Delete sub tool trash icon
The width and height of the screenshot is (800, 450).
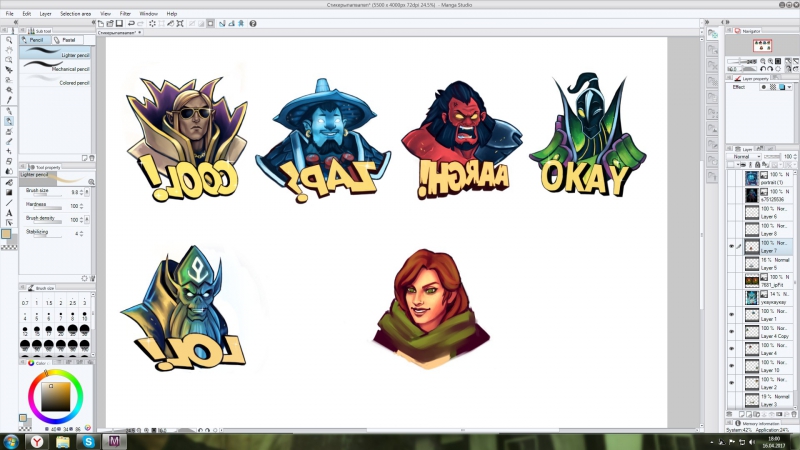pyautogui.click(x=92, y=158)
